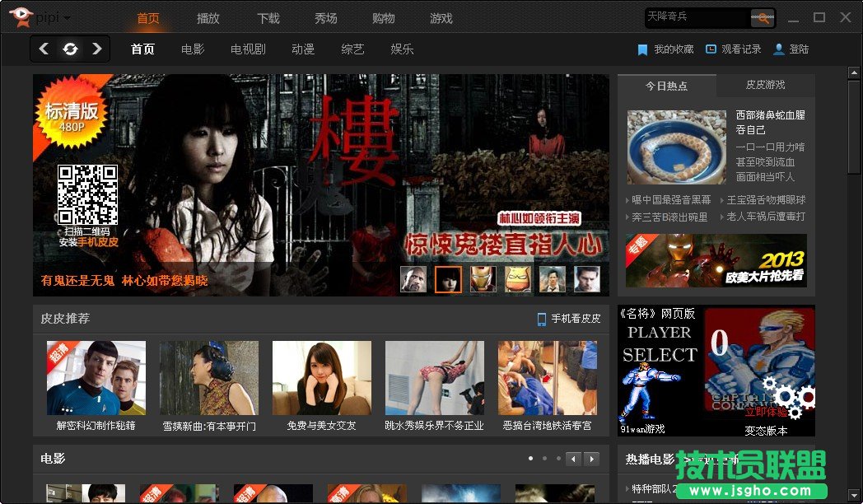The image size is (863, 504).
Task: Open the 电视剧 category
Action: 248,49
